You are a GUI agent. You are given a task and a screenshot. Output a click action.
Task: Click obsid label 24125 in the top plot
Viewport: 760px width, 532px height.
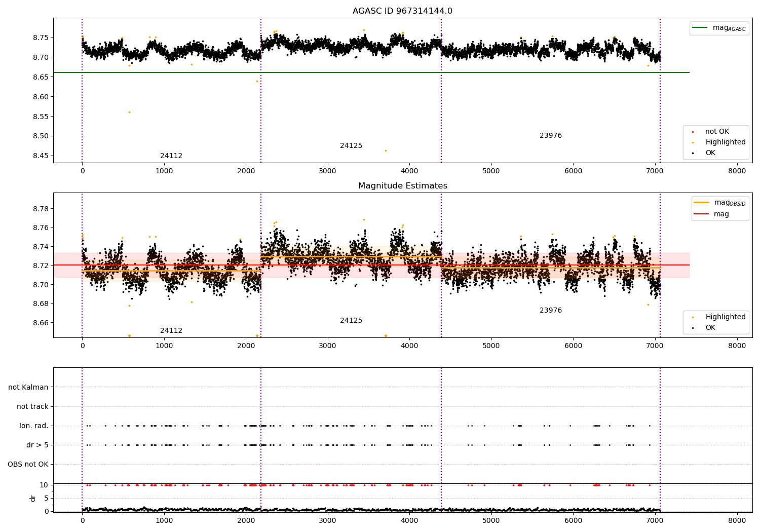tap(351, 146)
